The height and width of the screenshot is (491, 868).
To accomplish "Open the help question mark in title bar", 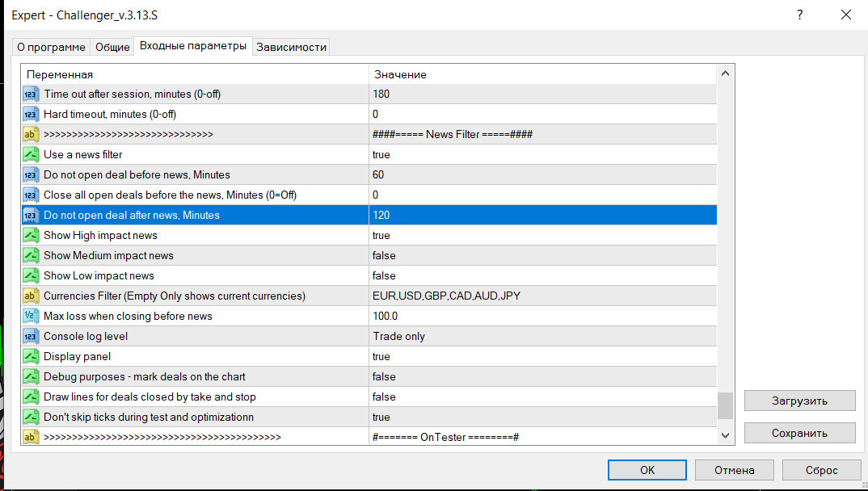I will coord(800,15).
